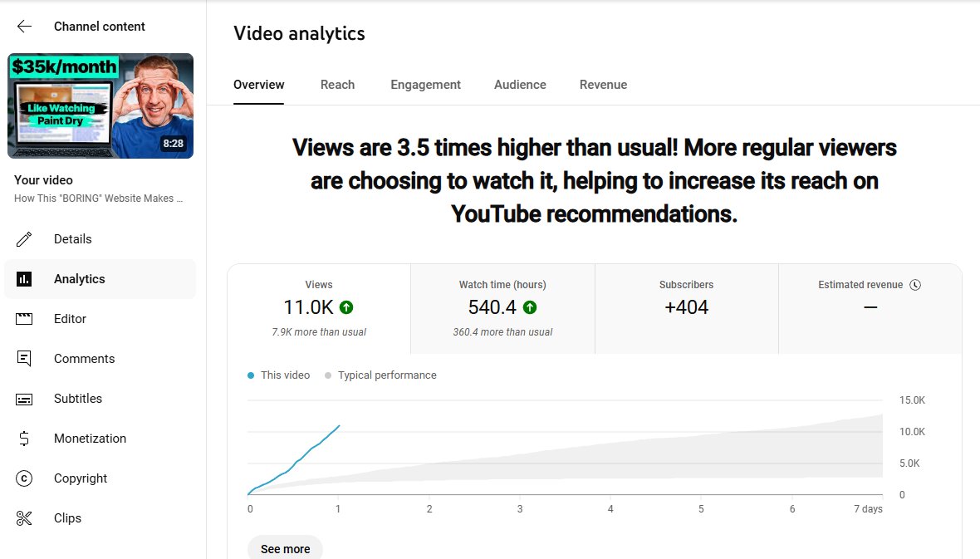Click the +404 subscribers value

coord(686,307)
